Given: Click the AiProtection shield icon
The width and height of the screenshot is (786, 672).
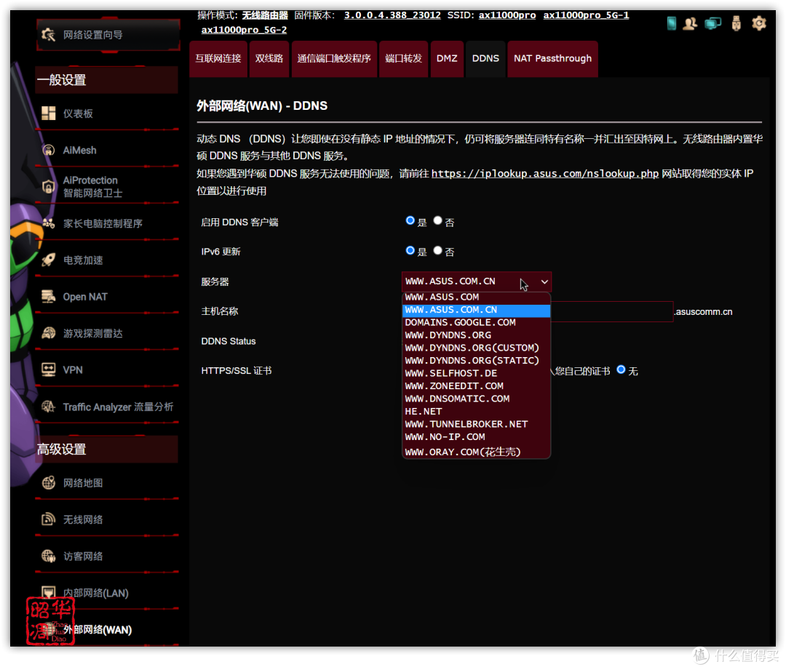Looking at the screenshot, I should [x=49, y=187].
